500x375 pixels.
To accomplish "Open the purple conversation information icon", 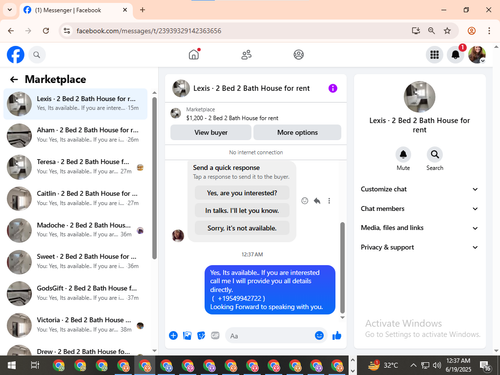I will 333,88.
